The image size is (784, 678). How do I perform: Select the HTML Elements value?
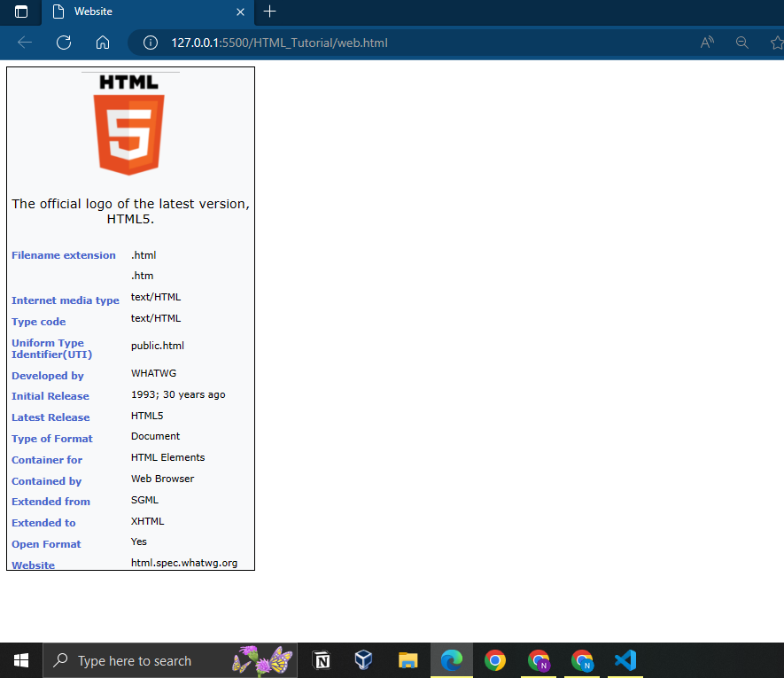(x=168, y=457)
